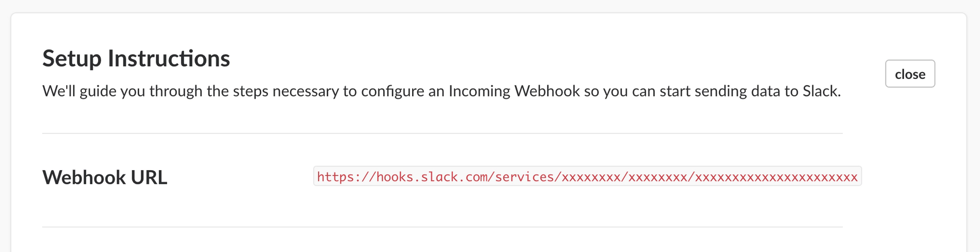980x252 pixels.
Task: Click the word "Slack." ending the description
Action: click(x=821, y=91)
